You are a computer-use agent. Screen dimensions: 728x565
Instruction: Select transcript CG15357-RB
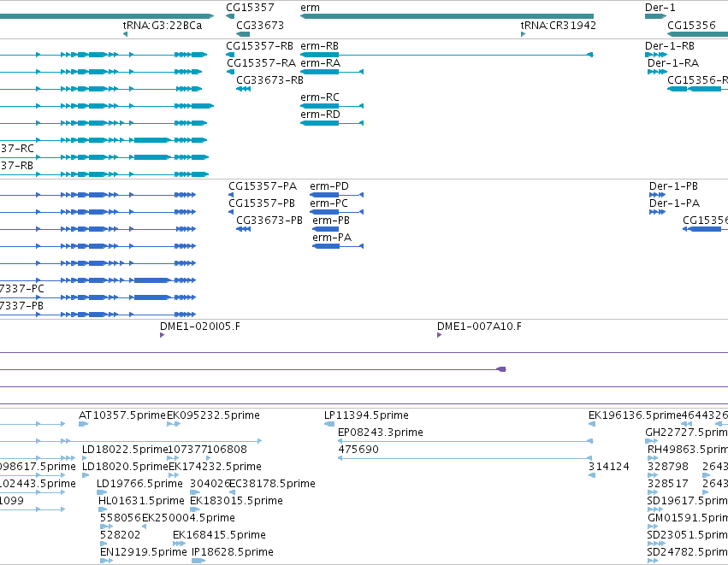[230, 55]
